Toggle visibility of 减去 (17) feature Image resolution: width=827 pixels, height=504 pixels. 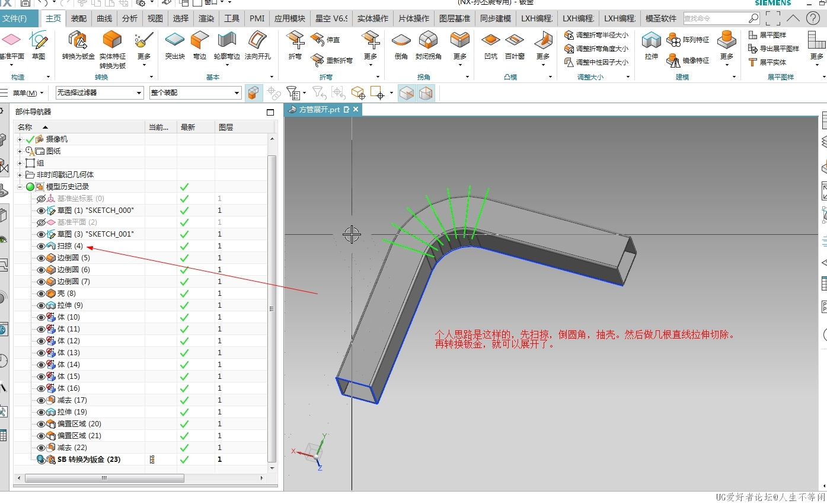(41, 400)
